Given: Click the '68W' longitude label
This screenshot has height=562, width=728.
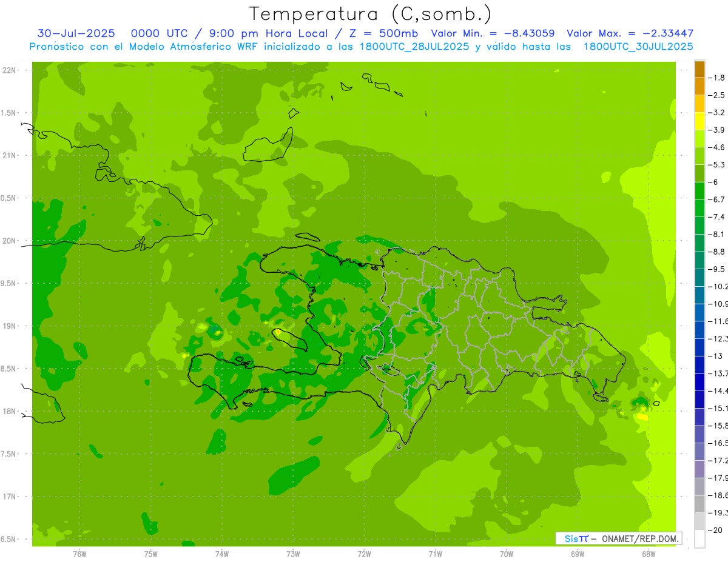Looking at the screenshot, I should pos(648,554).
